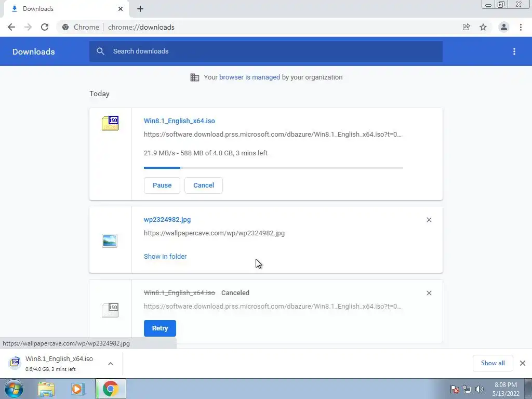532x399 pixels.
Task: Click the Chrome taskbar button
Action: pyautogui.click(x=110, y=389)
